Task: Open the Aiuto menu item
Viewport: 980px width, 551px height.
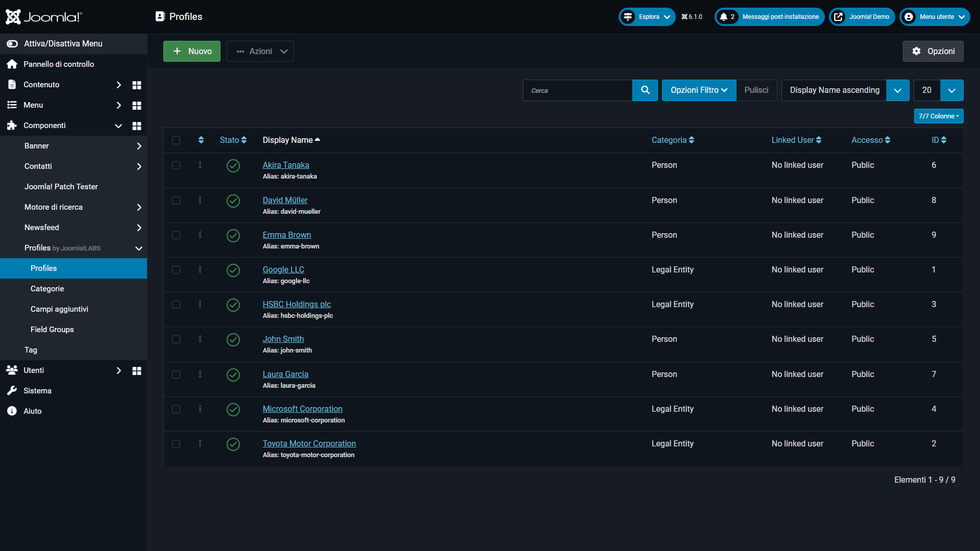Action: point(73,411)
